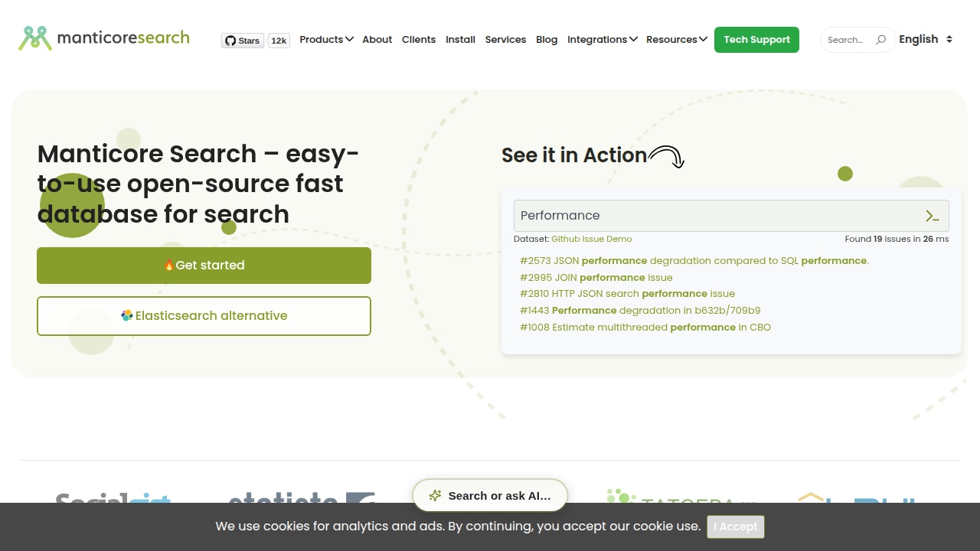
Task: Click the flame icon on Get started
Action: [169, 265]
